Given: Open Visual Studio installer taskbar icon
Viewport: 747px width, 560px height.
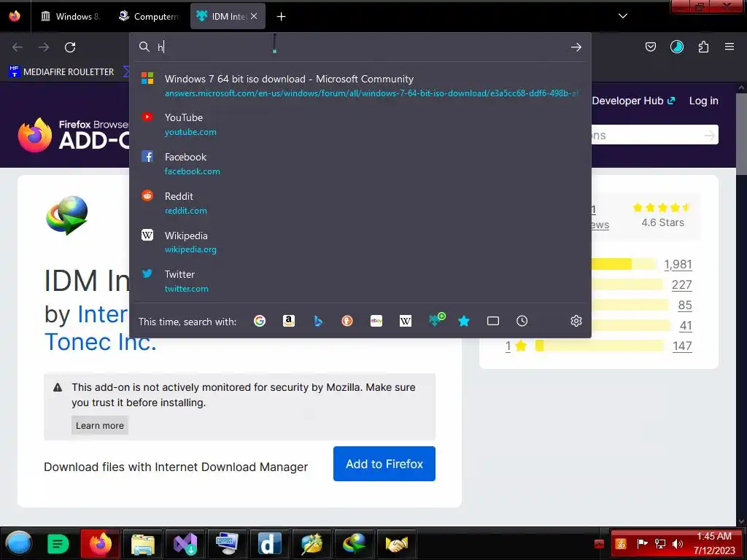Looking at the screenshot, I should [185, 544].
